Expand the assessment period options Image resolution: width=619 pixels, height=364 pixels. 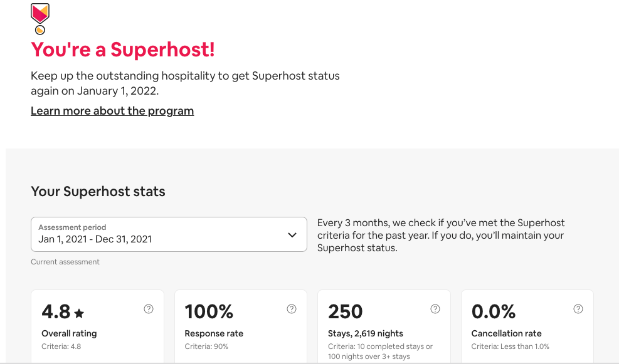click(168, 234)
